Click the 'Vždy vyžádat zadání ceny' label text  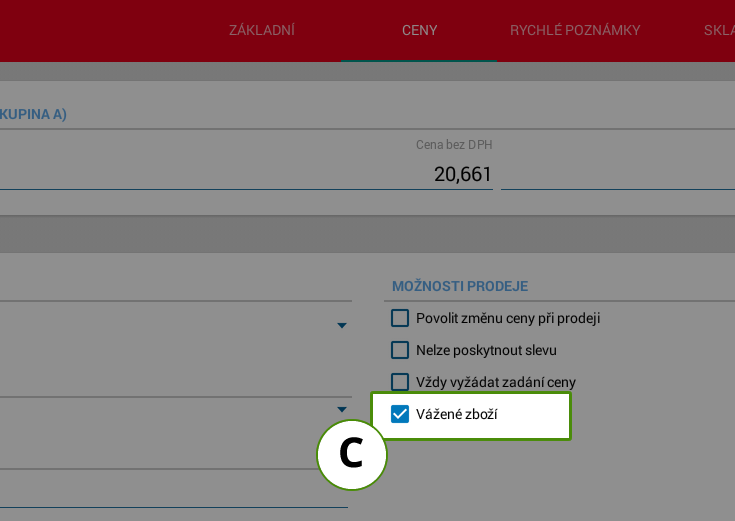click(x=496, y=382)
